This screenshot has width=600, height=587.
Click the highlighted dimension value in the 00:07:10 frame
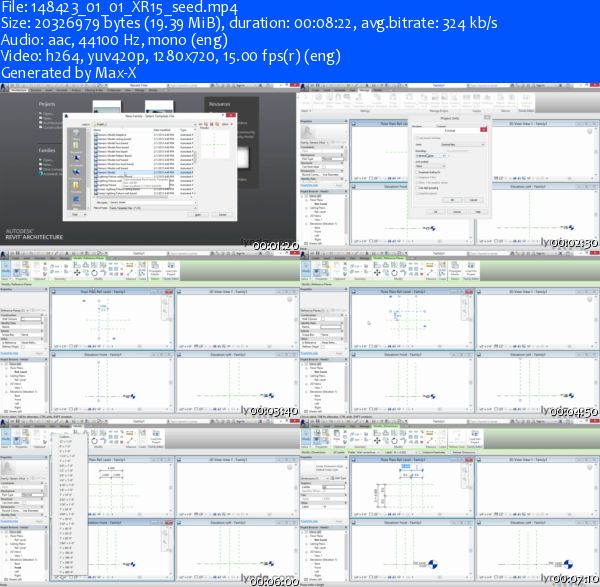pyautogui.click(x=406, y=466)
